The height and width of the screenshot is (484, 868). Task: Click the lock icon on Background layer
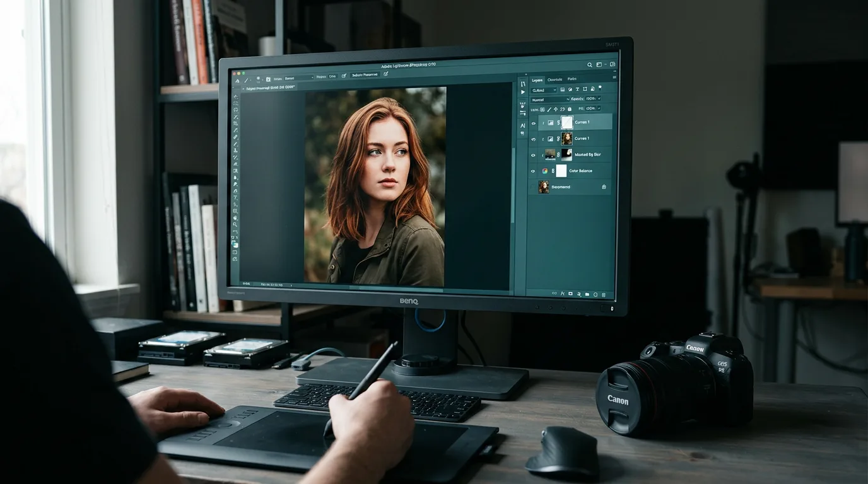coord(604,187)
